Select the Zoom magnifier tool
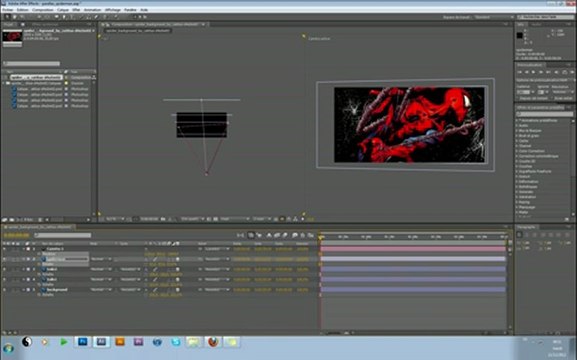The image size is (577, 360). (22, 17)
